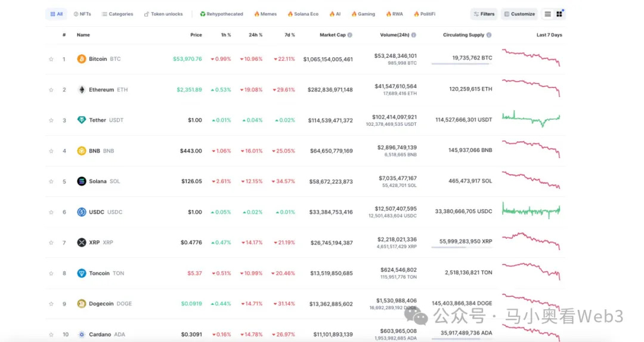Image resolution: width=644 pixels, height=342 pixels.
Task: Click Tether volume $102,414,097,921
Action: (394, 117)
